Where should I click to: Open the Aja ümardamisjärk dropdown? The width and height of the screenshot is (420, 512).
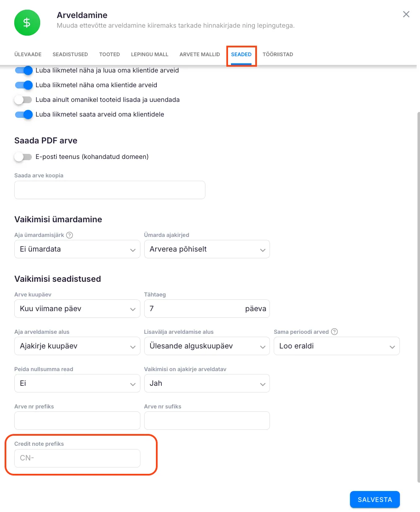point(77,249)
